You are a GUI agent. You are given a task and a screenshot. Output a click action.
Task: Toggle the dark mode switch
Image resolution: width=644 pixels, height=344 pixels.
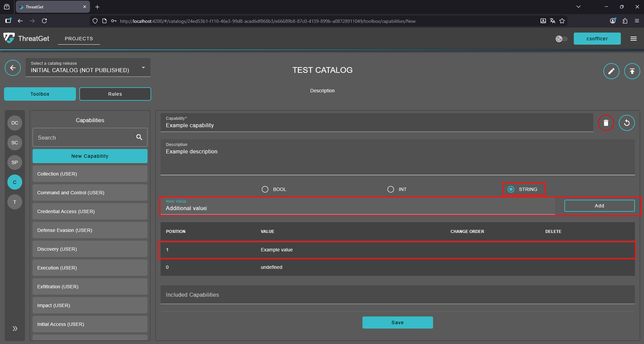[x=561, y=39]
